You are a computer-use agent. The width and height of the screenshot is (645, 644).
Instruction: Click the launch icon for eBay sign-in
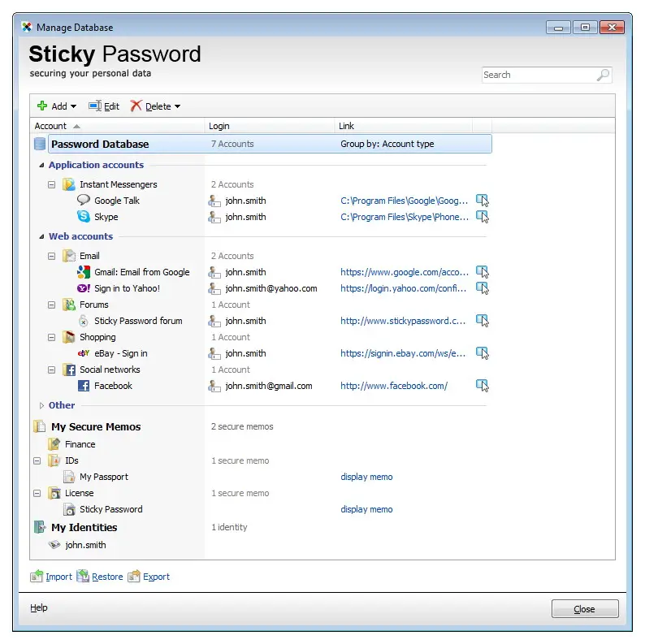[482, 353]
